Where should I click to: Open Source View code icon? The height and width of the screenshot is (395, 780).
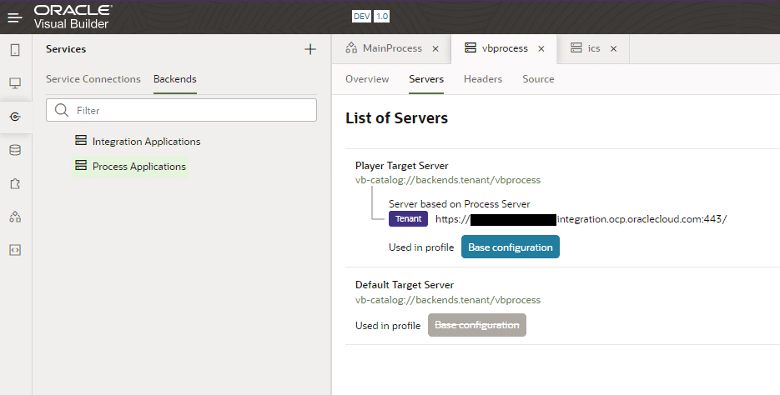click(x=15, y=250)
